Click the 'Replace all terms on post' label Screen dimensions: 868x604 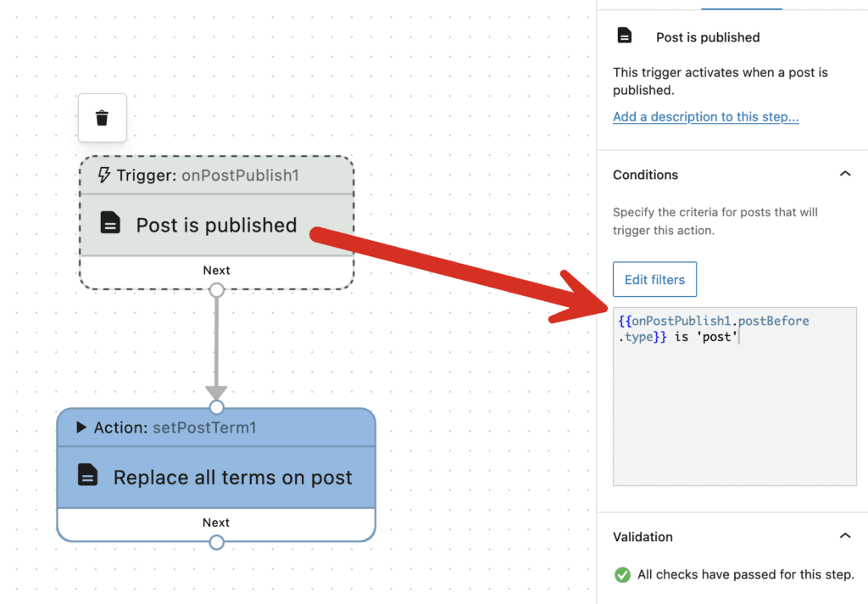point(232,478)
